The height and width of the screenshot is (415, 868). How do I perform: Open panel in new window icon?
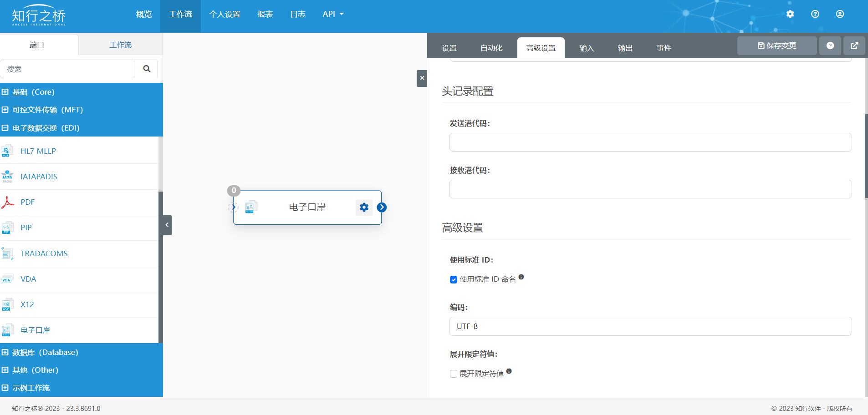854,46
